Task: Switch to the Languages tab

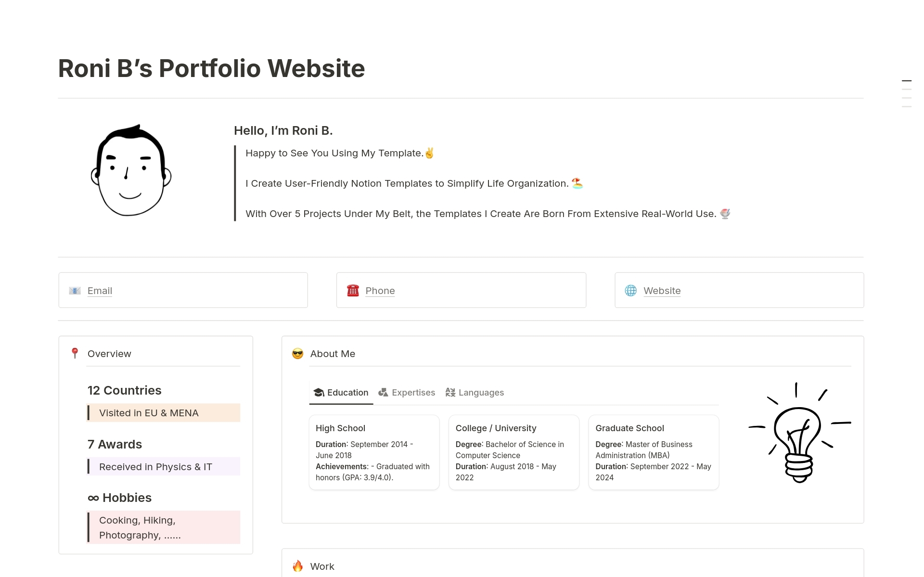Action: click(475, 393)
